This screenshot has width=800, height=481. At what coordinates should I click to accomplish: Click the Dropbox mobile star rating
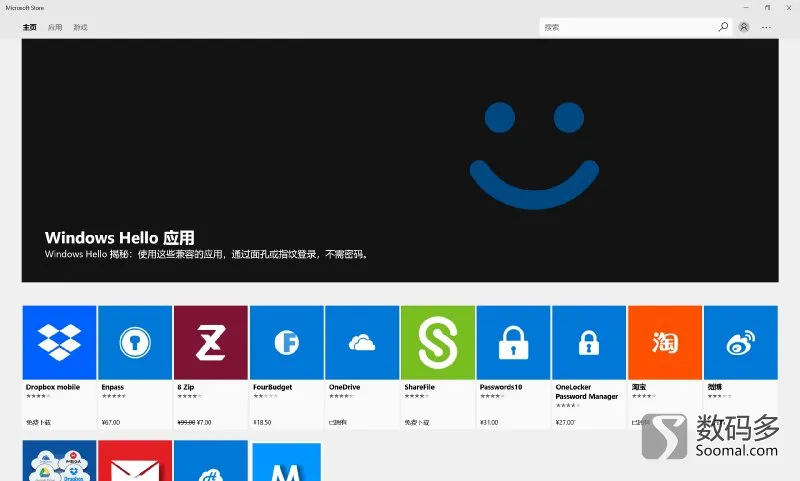click(38, 396)
